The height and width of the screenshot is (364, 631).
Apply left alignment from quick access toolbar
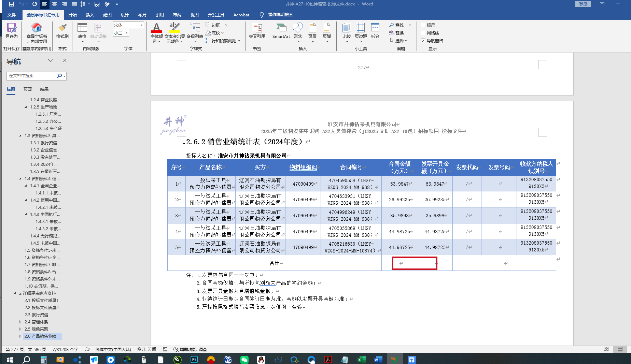[x=44, y=4]
